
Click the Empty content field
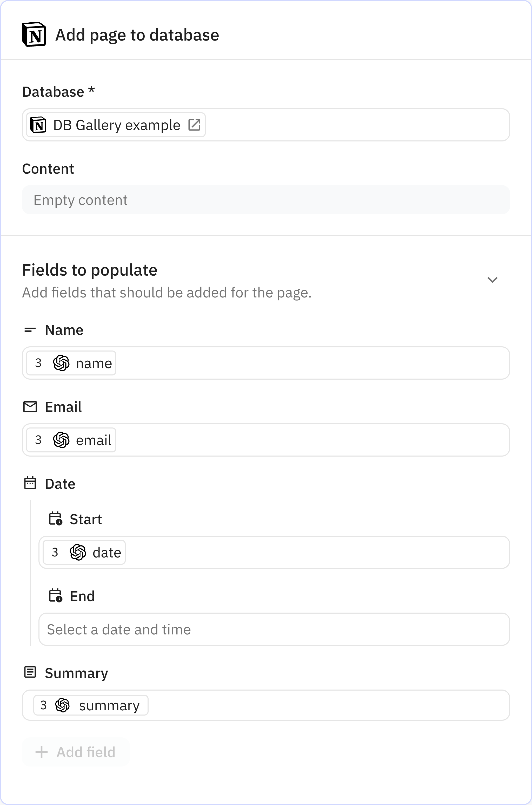(x=266, y=200)
